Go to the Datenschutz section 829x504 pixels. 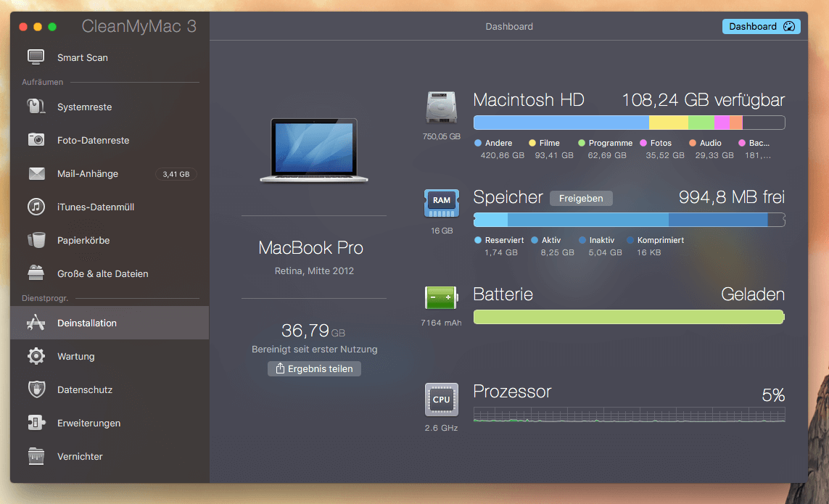[x=110, y=389]
